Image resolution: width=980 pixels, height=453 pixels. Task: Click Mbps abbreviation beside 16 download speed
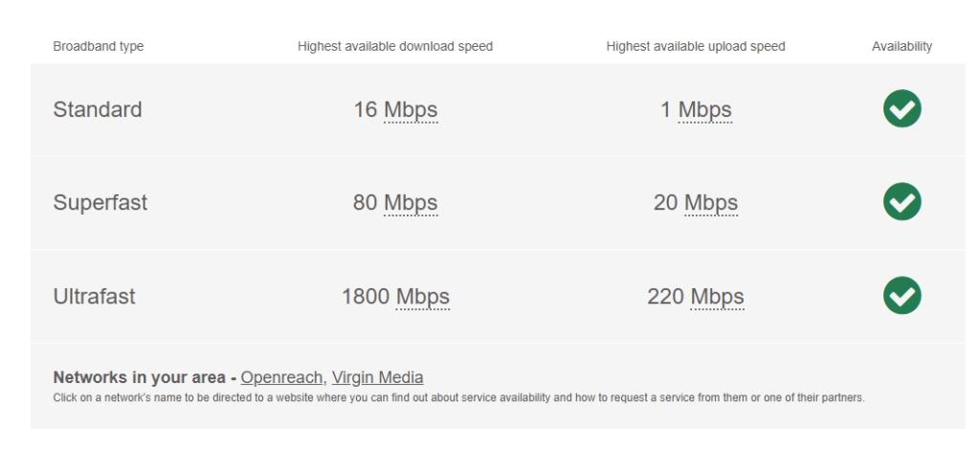click(411, 110)
